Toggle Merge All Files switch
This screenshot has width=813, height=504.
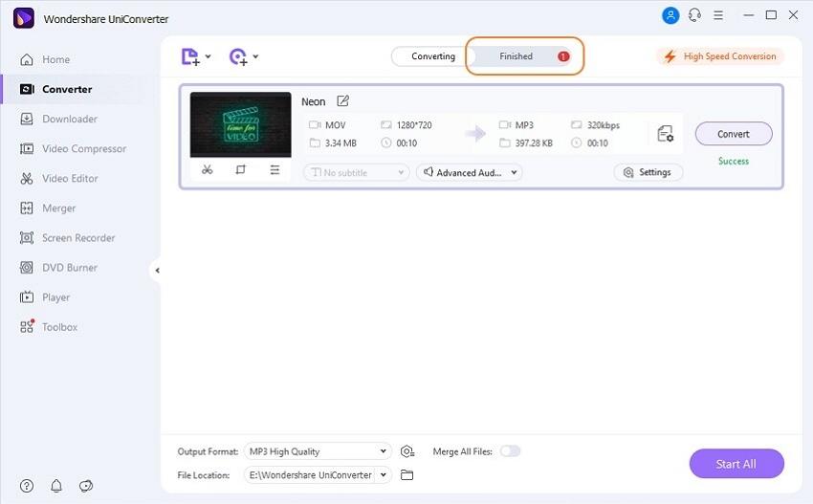tap(510, 451)
